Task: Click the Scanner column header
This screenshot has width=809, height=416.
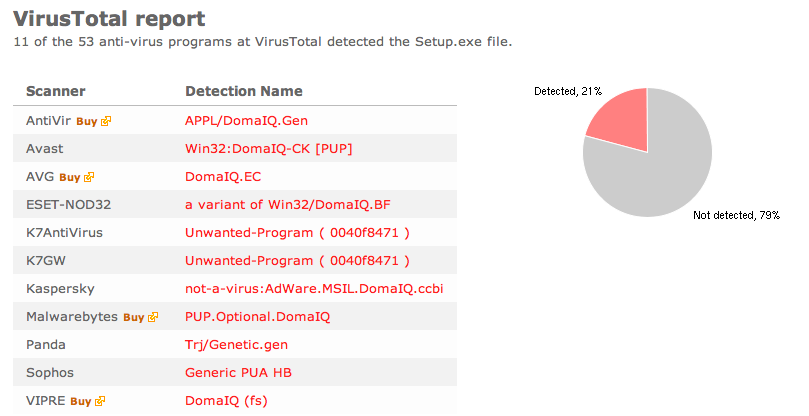Action: [56, 91]
